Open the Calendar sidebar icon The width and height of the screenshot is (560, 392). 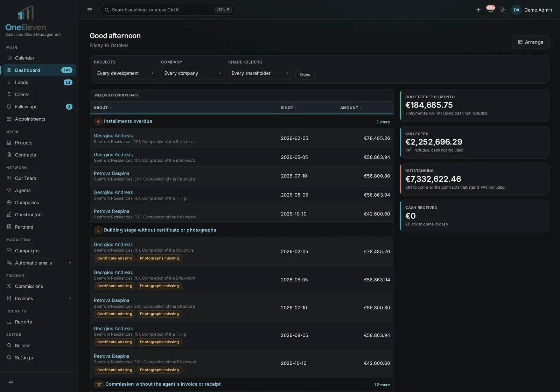(9, 58)
